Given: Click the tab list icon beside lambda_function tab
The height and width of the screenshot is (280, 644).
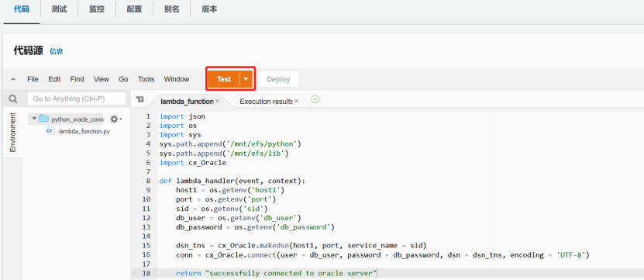Looking at the screenshot, I should [140, 99].
